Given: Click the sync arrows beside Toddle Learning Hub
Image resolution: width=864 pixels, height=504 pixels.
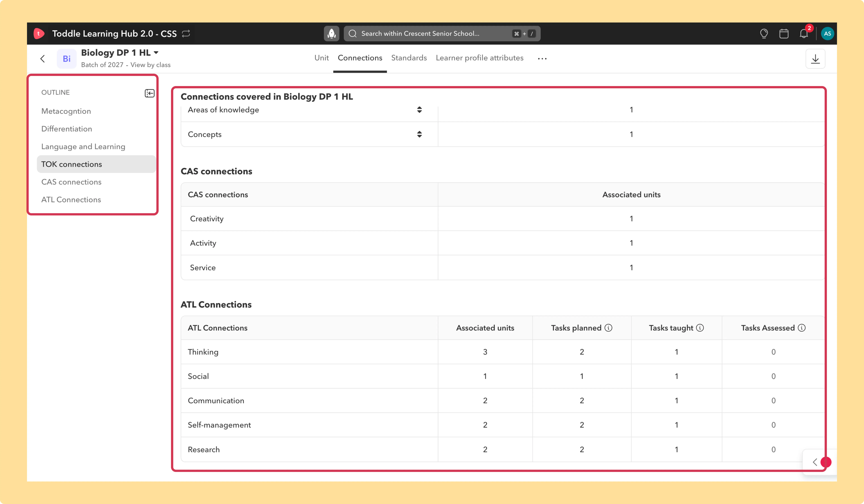Looking at the screenshot, I should [x=186, y=34].
